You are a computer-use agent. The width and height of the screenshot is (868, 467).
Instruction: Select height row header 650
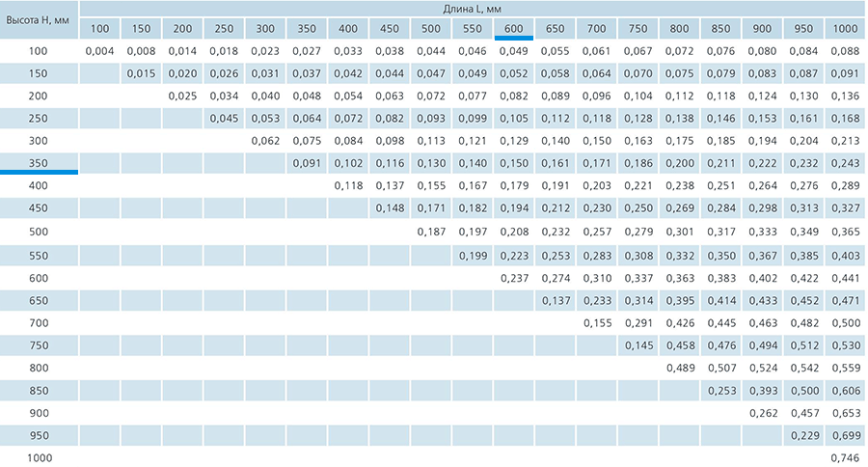click(39, 301)
